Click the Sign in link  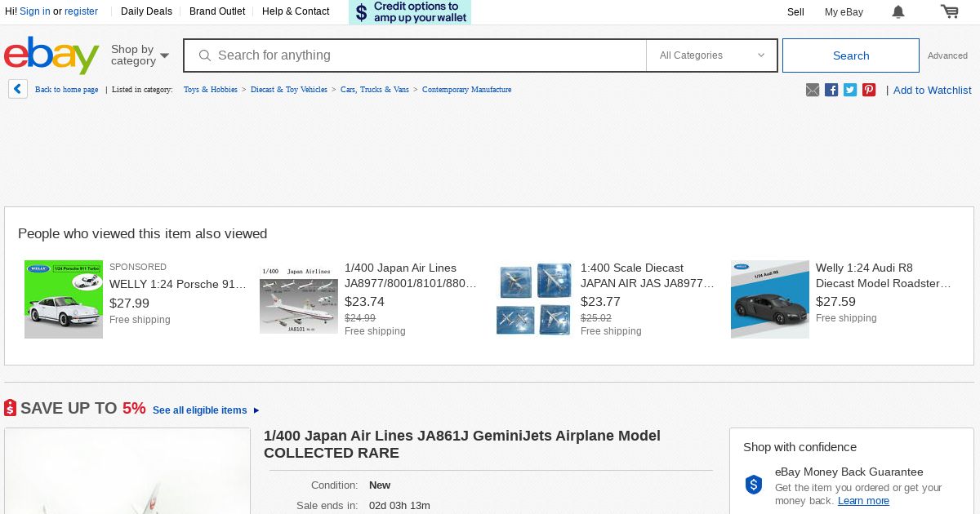[x=34, y=11]
